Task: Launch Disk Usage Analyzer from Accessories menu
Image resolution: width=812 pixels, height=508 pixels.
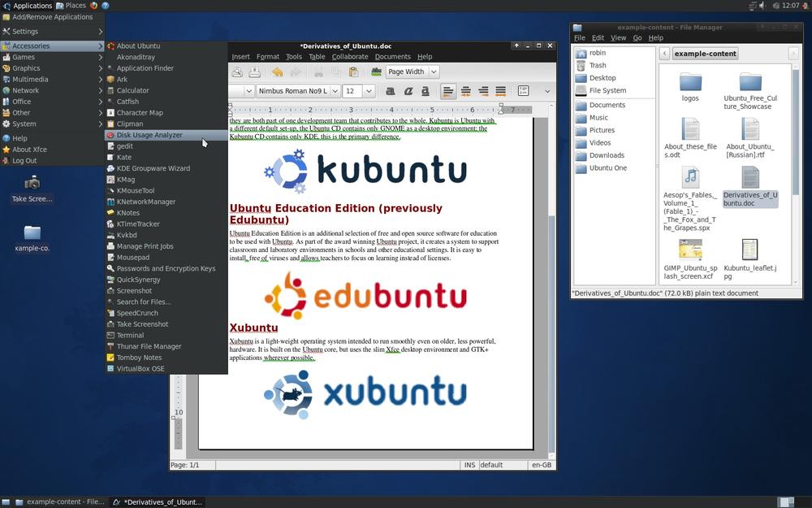Action: point(149,134)
